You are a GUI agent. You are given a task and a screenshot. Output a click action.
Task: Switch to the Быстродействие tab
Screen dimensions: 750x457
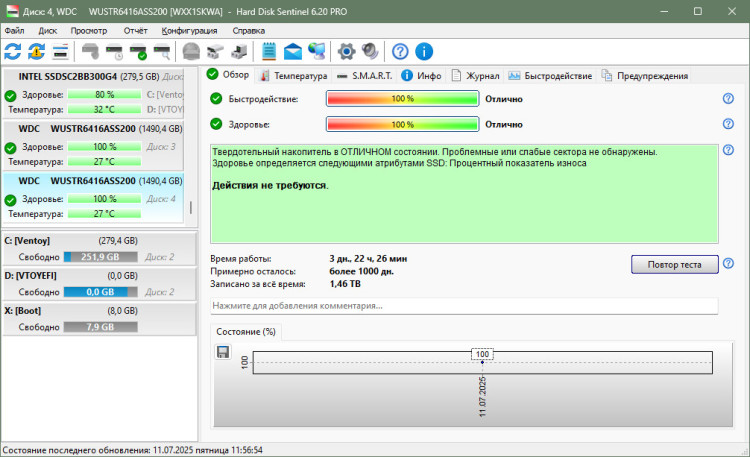[550, 76]
